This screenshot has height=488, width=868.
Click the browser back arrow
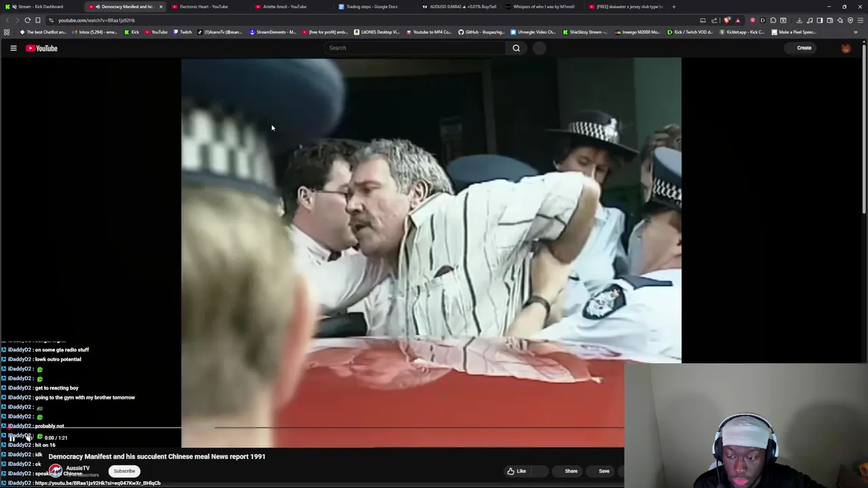[7, 20]
